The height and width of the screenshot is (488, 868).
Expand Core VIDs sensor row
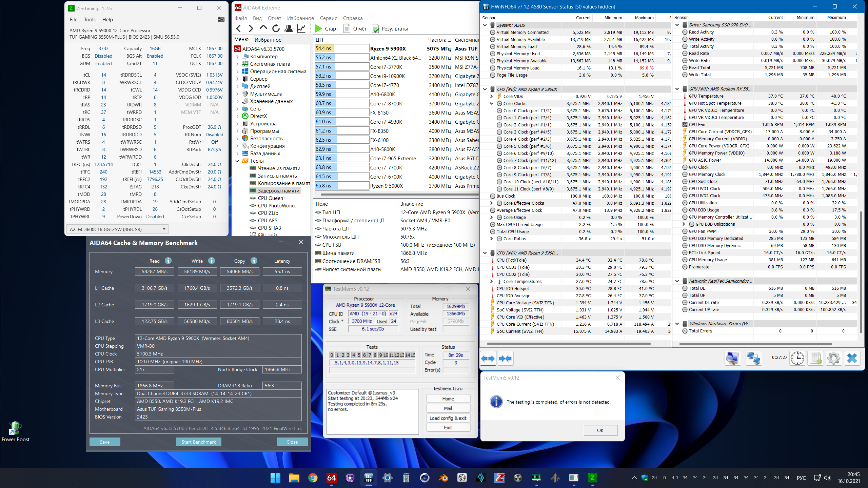pyautogui.click(x=492, y=96)
